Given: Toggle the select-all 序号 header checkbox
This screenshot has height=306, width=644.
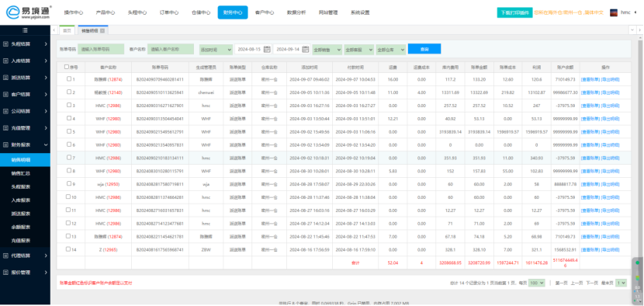Looking at the screenshot, I should point(67,67).
